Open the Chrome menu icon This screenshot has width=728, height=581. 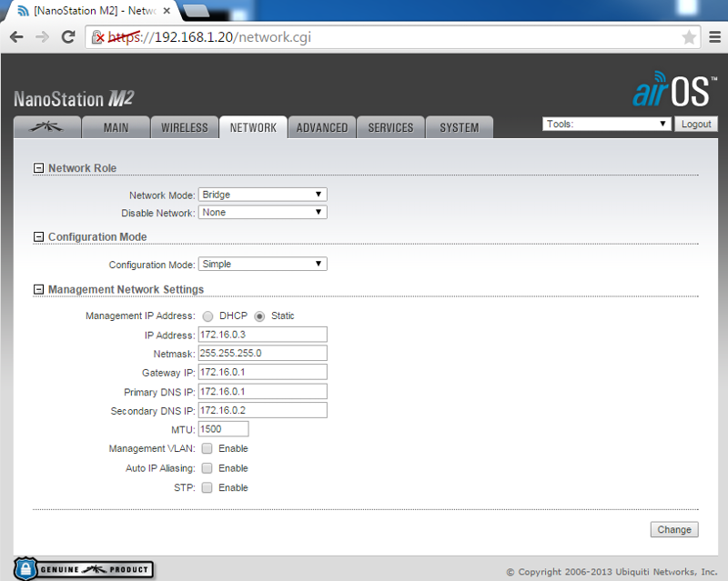click(x=713, y=37)
